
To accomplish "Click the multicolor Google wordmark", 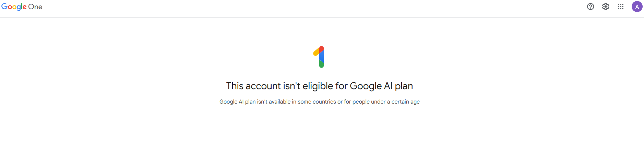I will tap(14, 7).
